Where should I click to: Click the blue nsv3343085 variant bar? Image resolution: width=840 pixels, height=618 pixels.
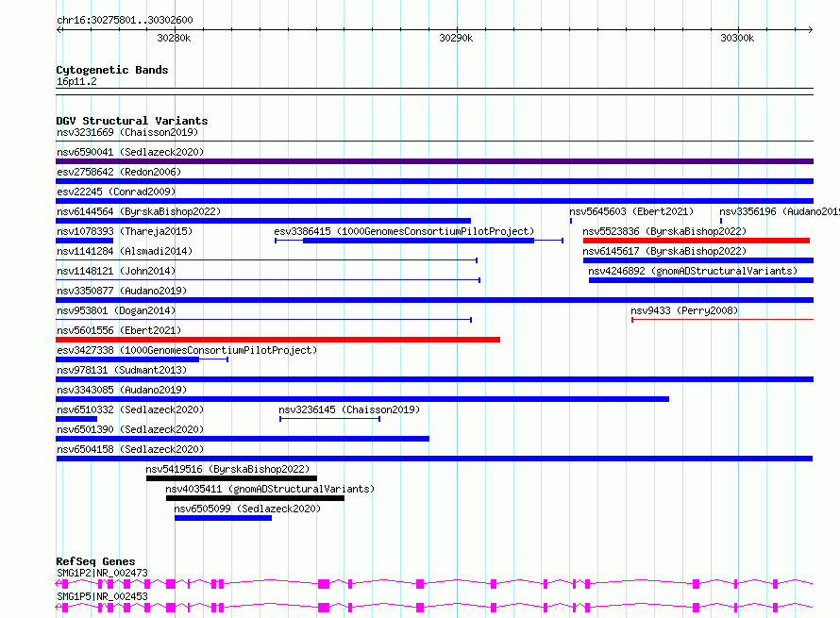click(x=362, y=399)
